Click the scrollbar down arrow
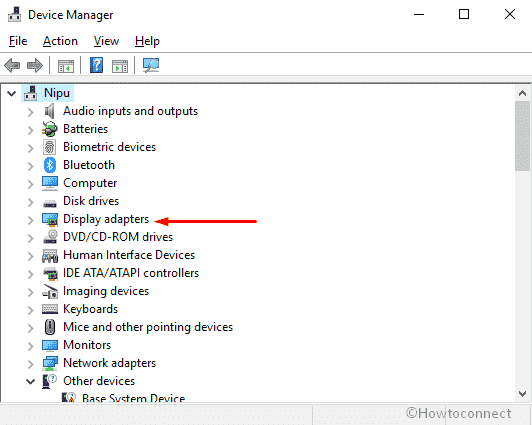The image size is (532, 425). coord(522,393)
